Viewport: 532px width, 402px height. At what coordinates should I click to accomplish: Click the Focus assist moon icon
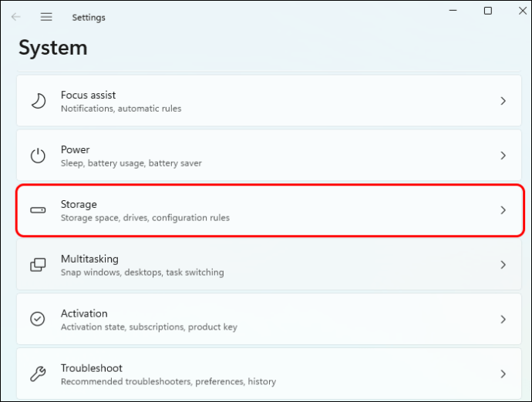point(38,101)
